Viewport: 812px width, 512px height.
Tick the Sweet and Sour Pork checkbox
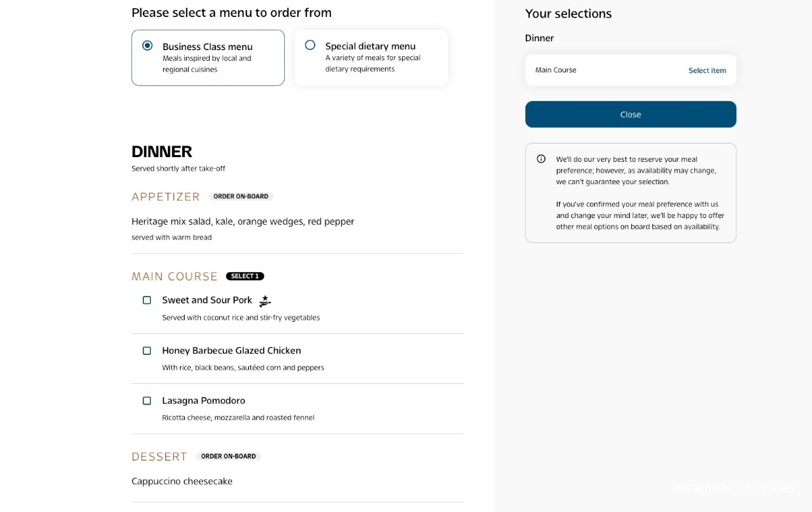coord(147,300)
